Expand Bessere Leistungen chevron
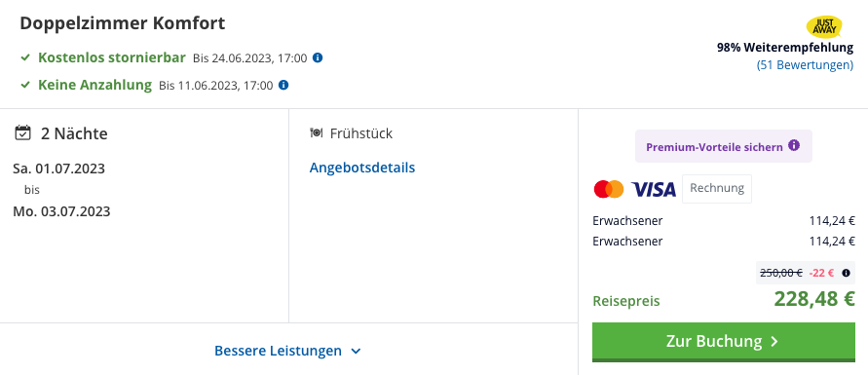Image resolution: width=868 pixels, height=375 pixels. coord(356,352)
